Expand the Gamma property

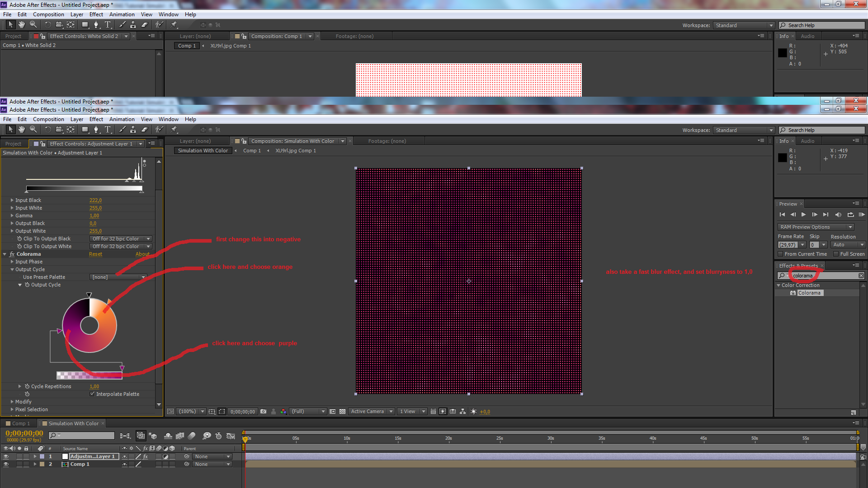[12, 216]
